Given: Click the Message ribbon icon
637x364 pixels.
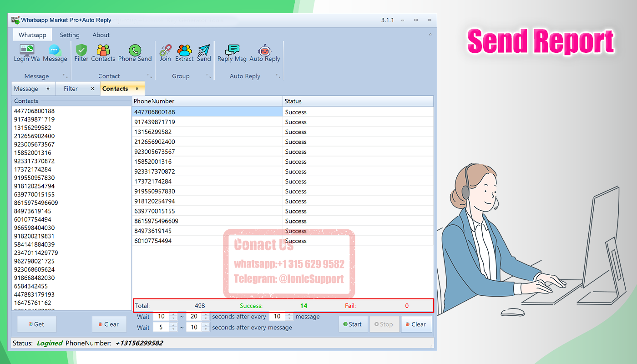Looking at the screenshot, I should click(x=55, y=53).
